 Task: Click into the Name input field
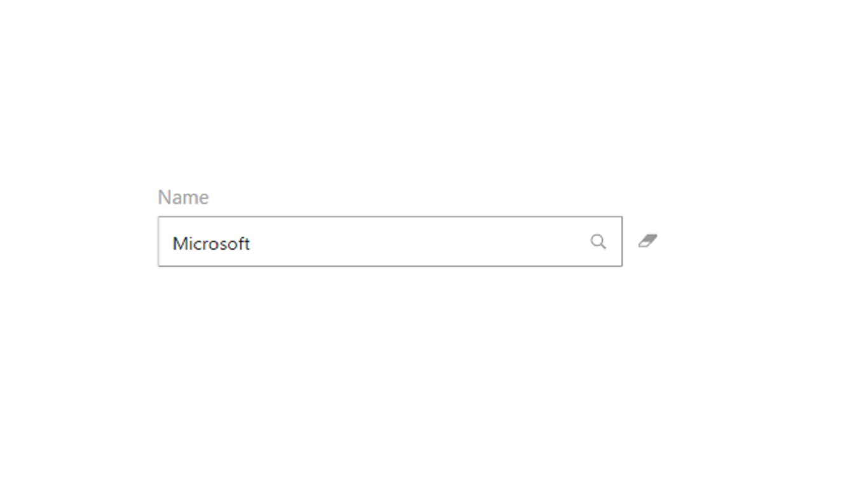coord(381,242)
